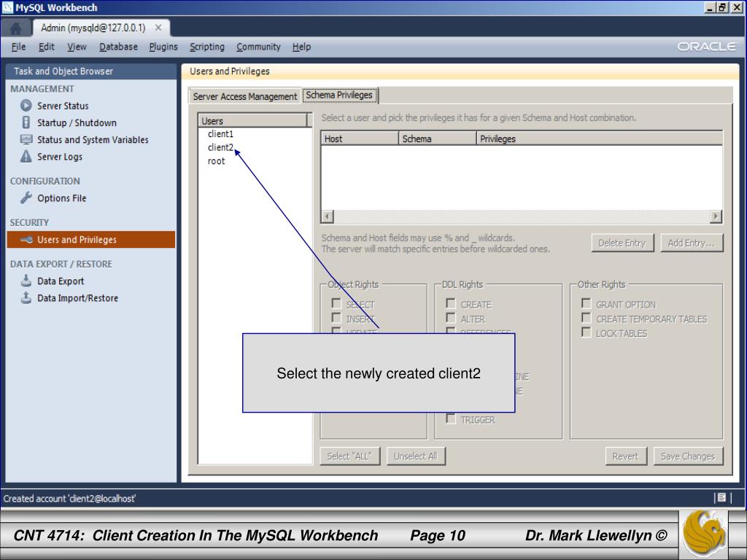Check the GRANT OPTION checkbox
Image resolution: width=747 pixels, height=560 pixels.
coord(587,303)
